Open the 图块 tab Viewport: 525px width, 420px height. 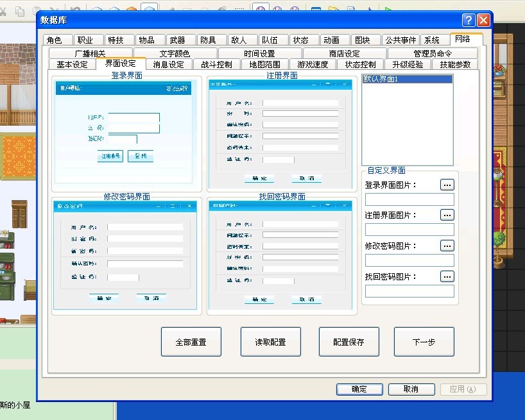[x=366, y=40]
